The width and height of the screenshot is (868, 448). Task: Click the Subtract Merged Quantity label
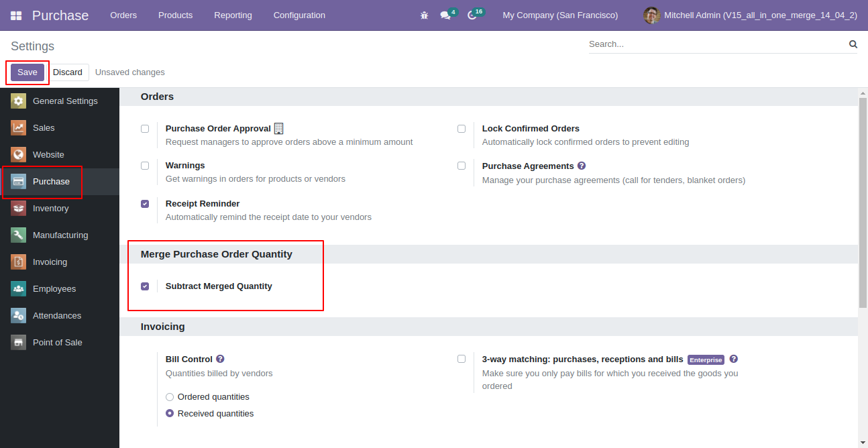pyautogui.click(x=219, y=286)
